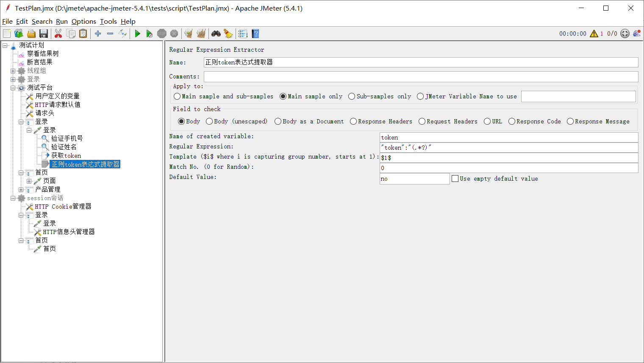Collapse all tree nodes with minus icon

click(110, 34)
